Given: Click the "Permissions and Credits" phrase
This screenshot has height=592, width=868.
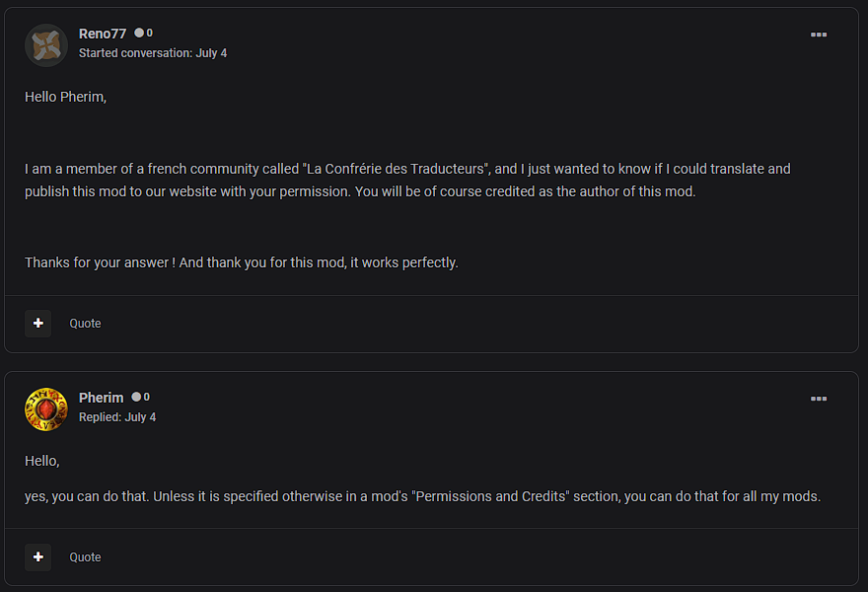Looking at the screenshot, I should coord(491,496).
